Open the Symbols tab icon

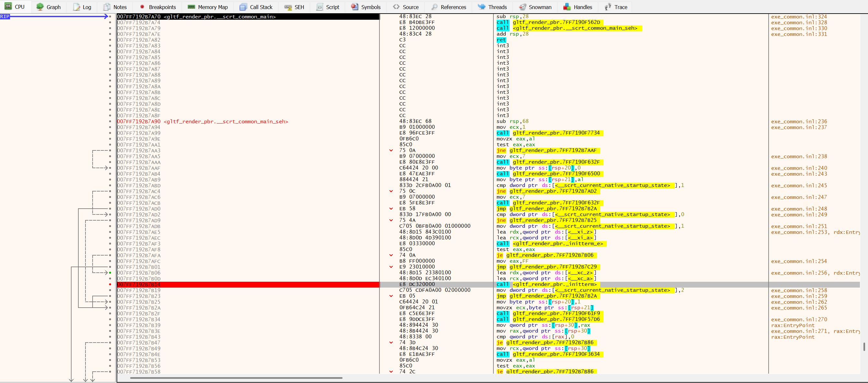point(355,7)
